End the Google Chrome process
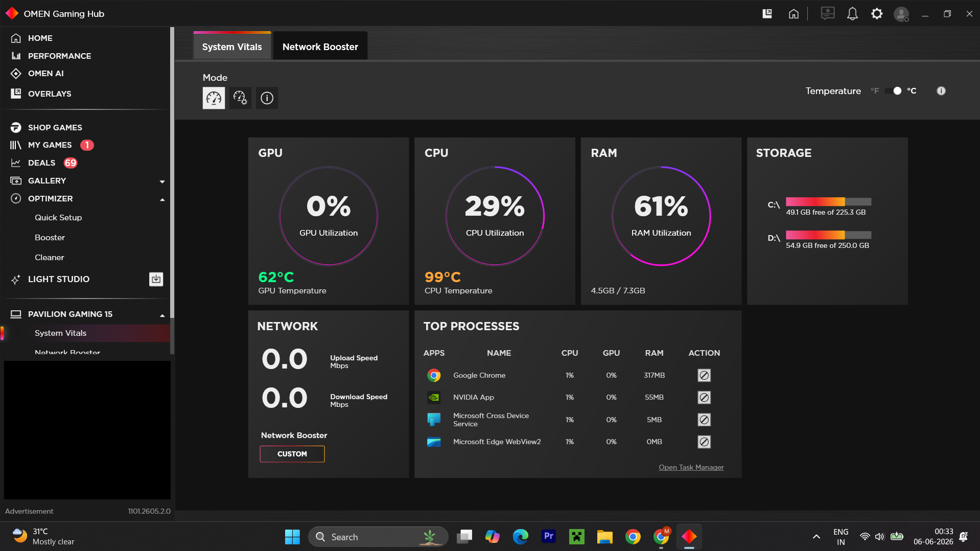 [x=704, y=375]
